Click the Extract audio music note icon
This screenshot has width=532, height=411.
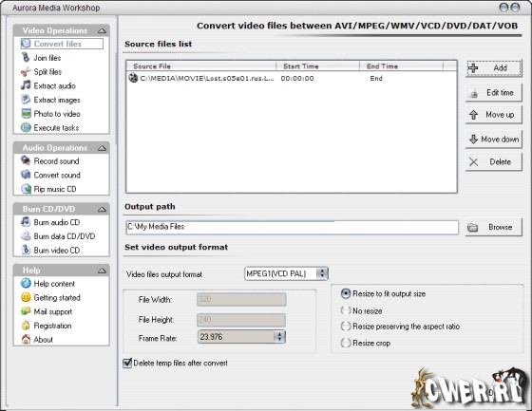[26, 85]
